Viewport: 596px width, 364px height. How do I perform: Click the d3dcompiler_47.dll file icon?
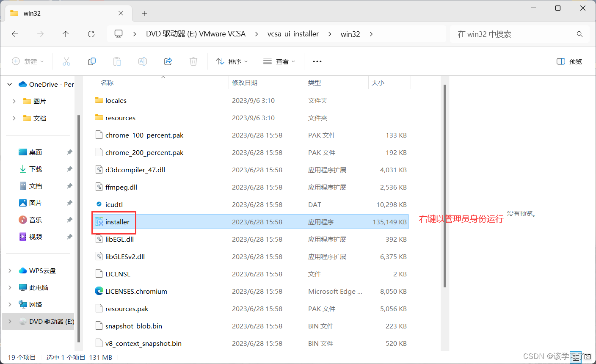coord(99,170)
